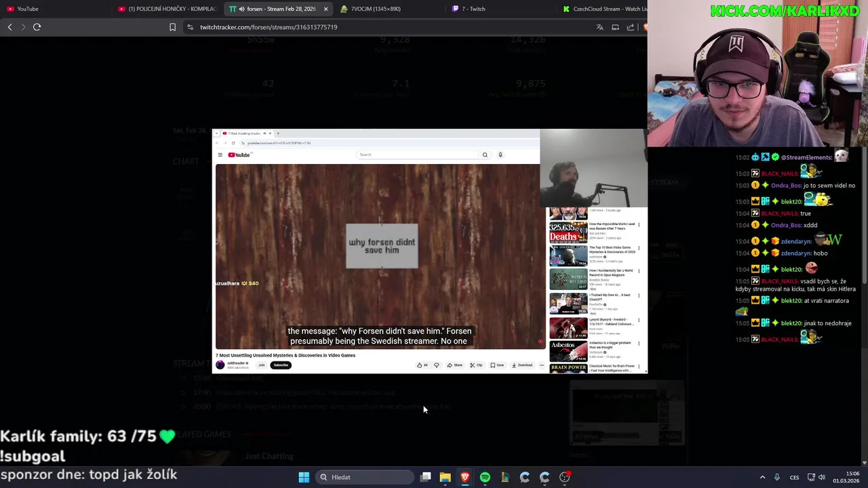This screenshot has width=868, height=488.
Task: Click the Download button under the video
Action: 522,365
